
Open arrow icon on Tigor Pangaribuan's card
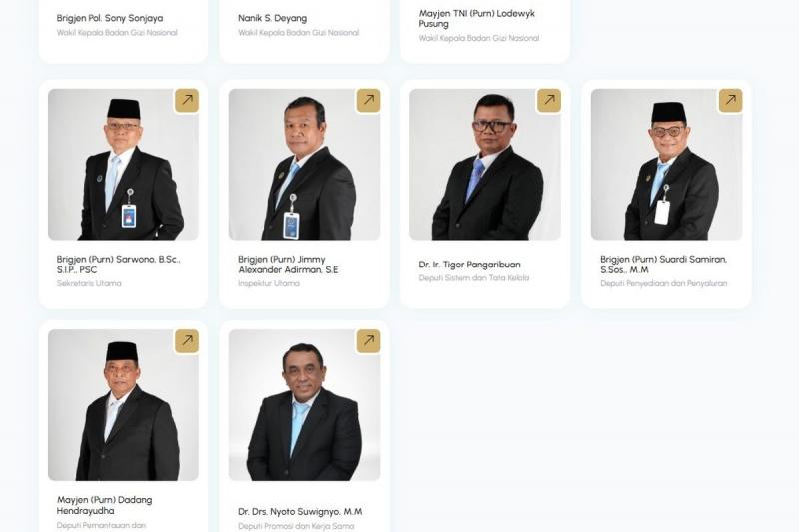point(549,101)
